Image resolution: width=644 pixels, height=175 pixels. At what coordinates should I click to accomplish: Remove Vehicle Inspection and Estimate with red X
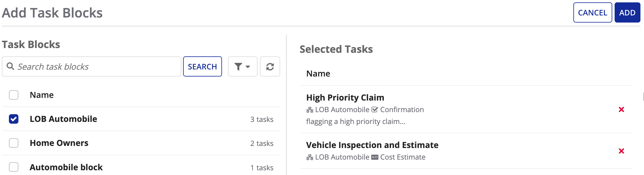[621, 151]
